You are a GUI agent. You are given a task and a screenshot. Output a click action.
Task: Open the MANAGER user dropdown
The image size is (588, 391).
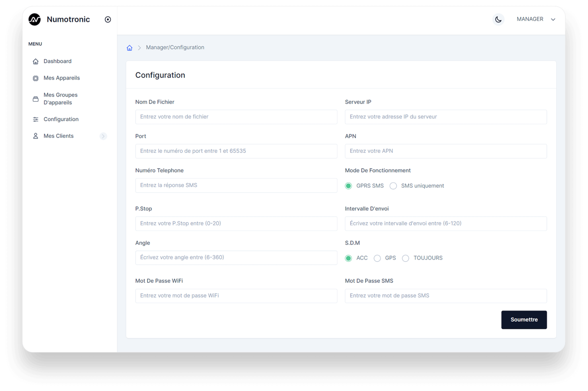(x=536, y=19)
